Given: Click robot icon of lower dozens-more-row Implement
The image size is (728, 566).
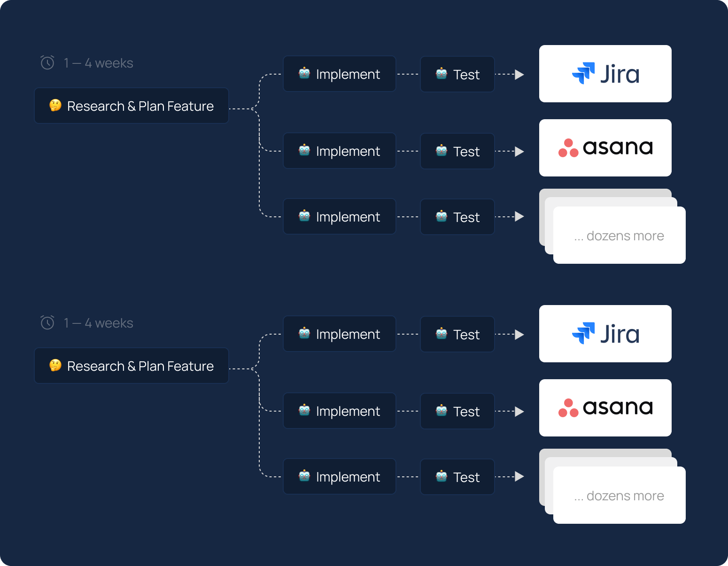Looking at the screenshot, I should click(304, 476).
